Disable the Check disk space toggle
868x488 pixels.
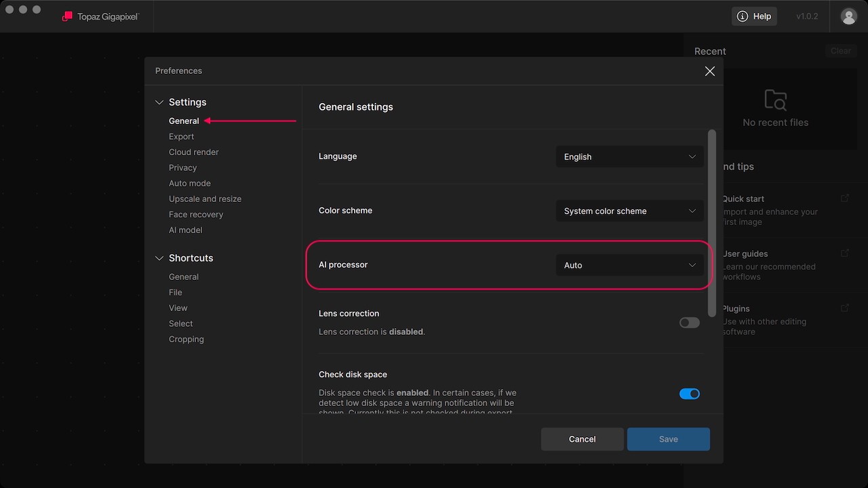(689, 394)
